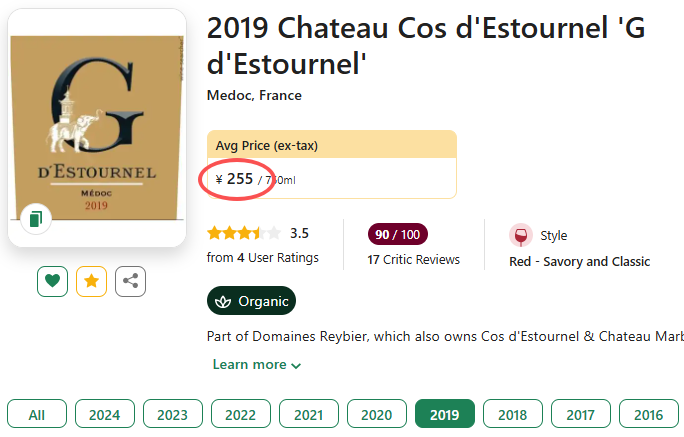
Task: Show All vintages
Action: (x=37, y=414)
